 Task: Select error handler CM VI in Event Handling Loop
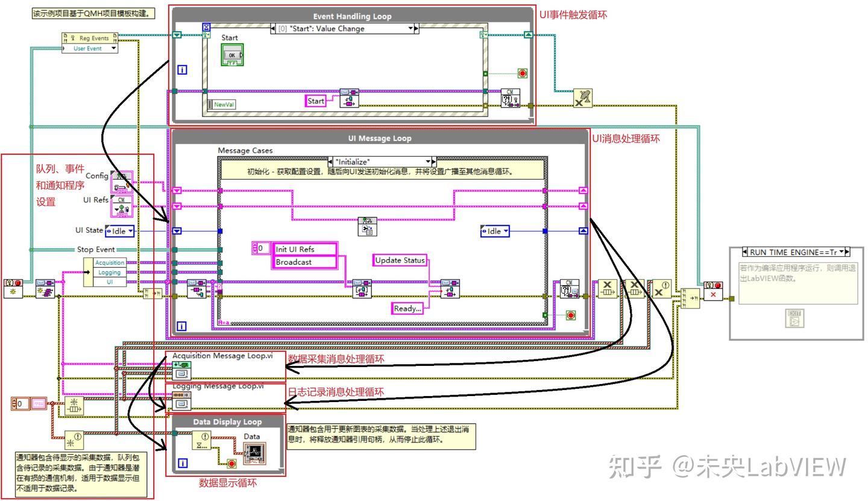[x=511, y=98]
